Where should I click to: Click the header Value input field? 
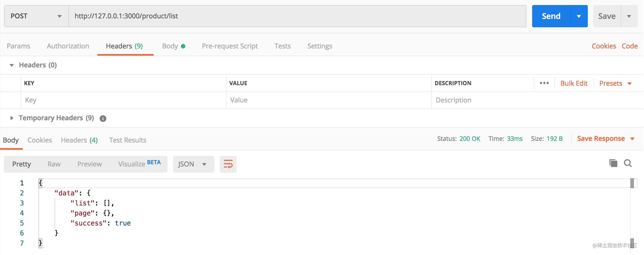[x=329, y=100]
